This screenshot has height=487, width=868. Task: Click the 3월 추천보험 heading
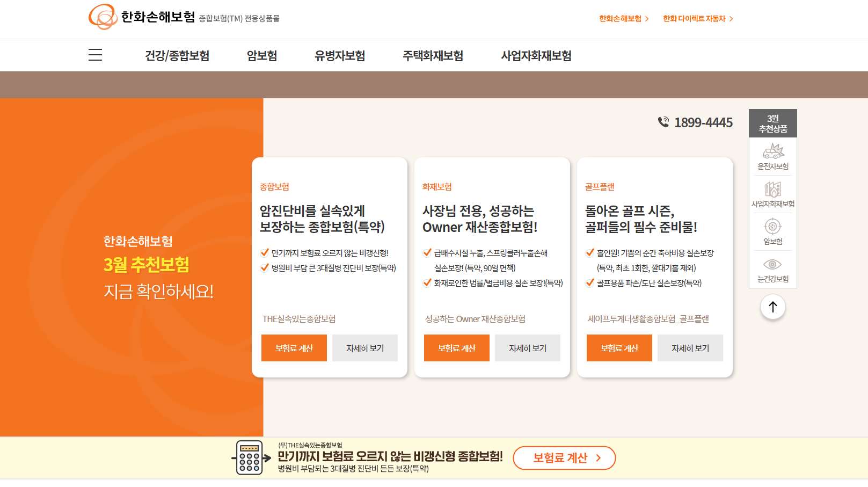(x=147, y=265)
